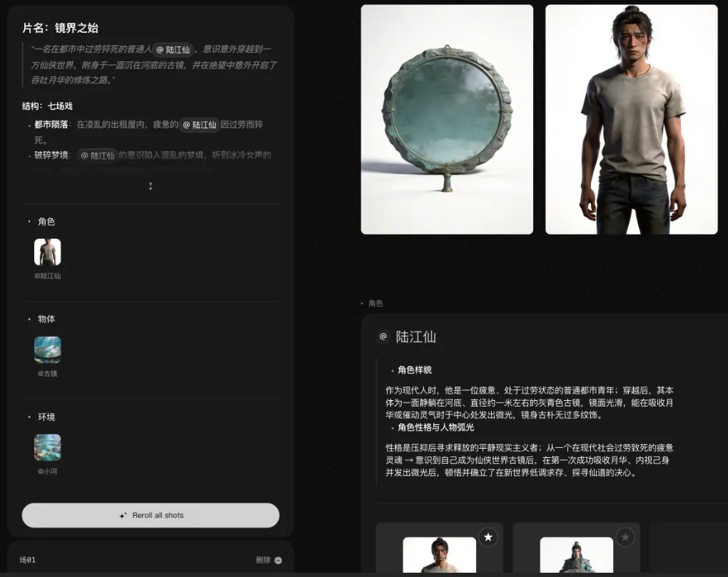Click the 删除 label for scene 场01

click(x=263, y=560)
